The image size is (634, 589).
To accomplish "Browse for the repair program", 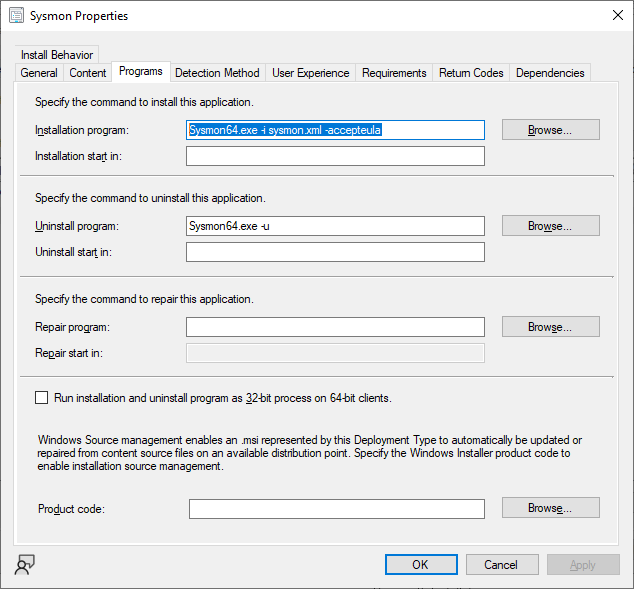I will (551, 327).
